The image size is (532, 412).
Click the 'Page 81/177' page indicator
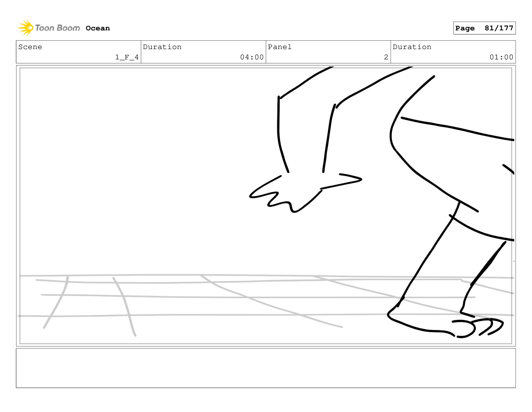pyautogui.click(x=484, y=28)
